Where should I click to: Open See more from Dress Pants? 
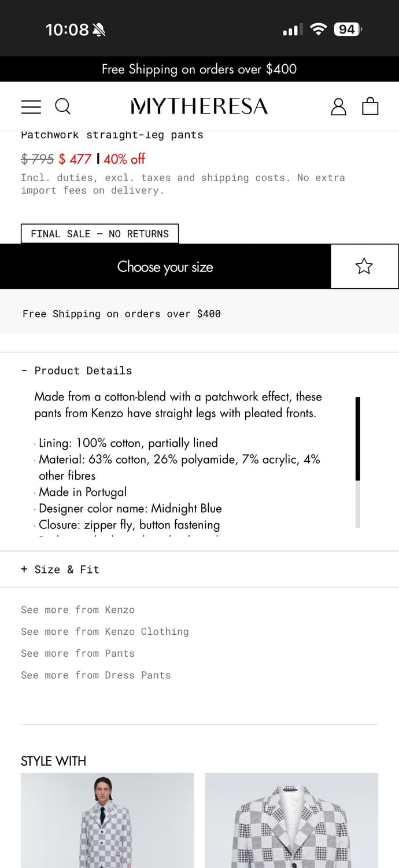[x=96, y=675]
